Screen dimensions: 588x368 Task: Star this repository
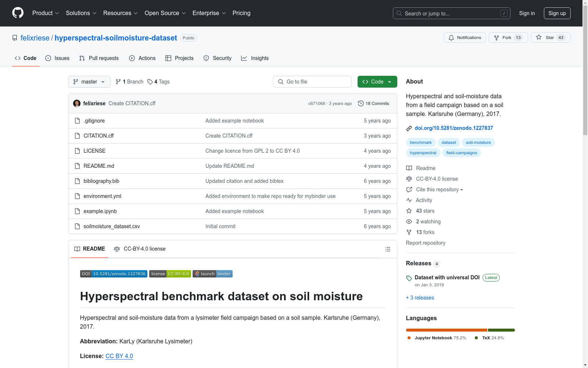[x=551, y=38]
